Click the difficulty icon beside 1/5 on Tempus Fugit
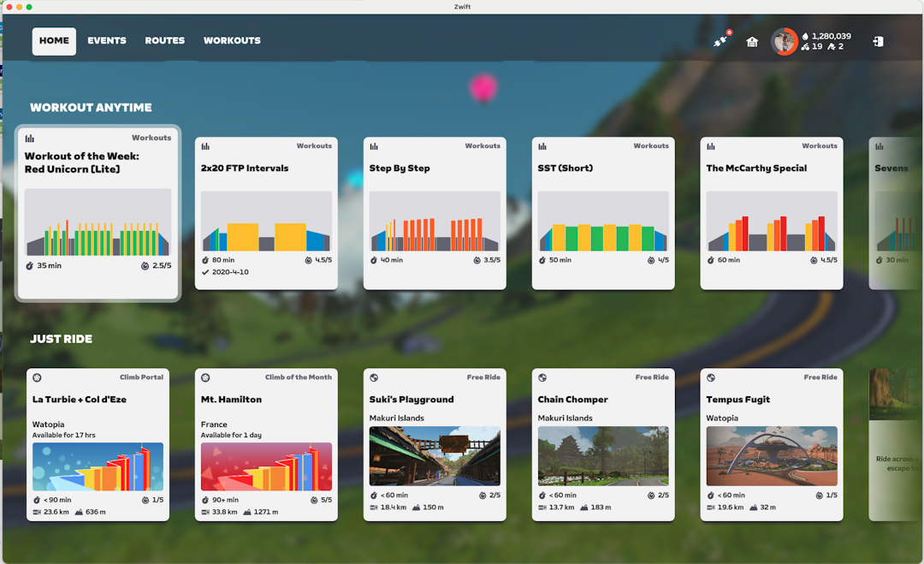This screenshot has height=564, width=924. pyautogui.click(x=819, y=496)
